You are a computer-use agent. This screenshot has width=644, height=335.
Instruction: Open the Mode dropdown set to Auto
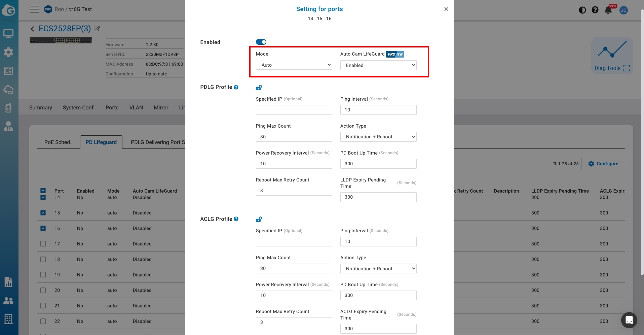point(294,65)
